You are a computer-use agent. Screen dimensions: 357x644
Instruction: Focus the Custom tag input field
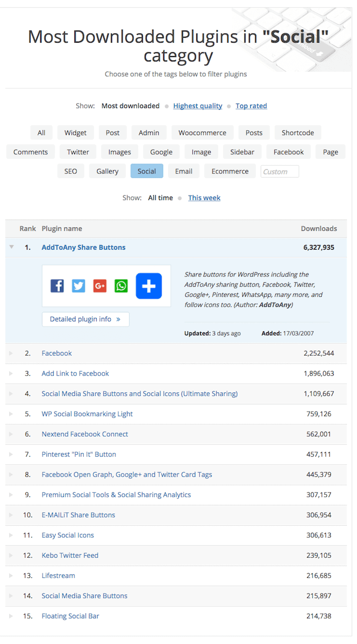tap(280, 171)
